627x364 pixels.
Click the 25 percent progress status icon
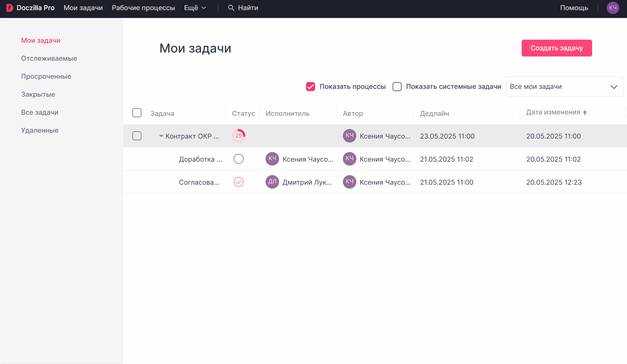(239, 136)
